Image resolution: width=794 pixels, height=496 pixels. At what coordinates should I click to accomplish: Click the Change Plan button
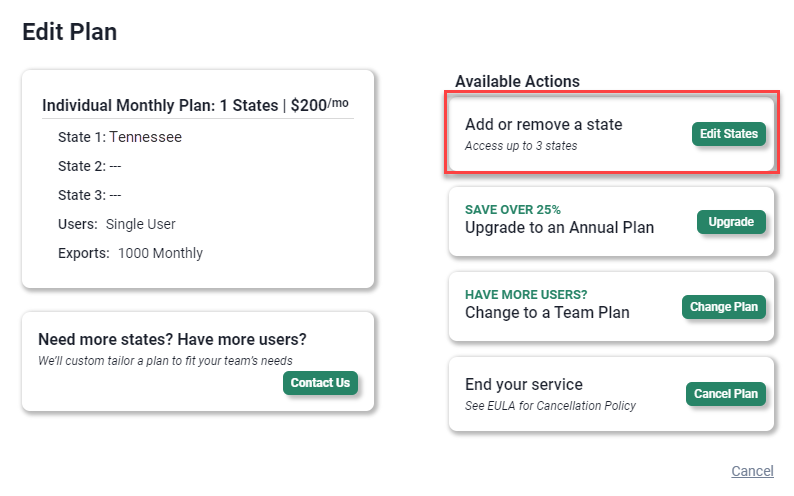pos(724,307)
